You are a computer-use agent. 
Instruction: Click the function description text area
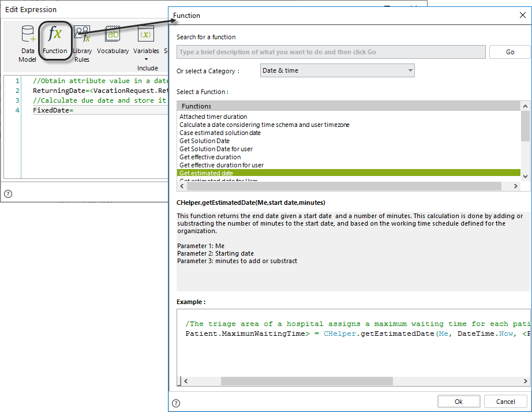353,251
